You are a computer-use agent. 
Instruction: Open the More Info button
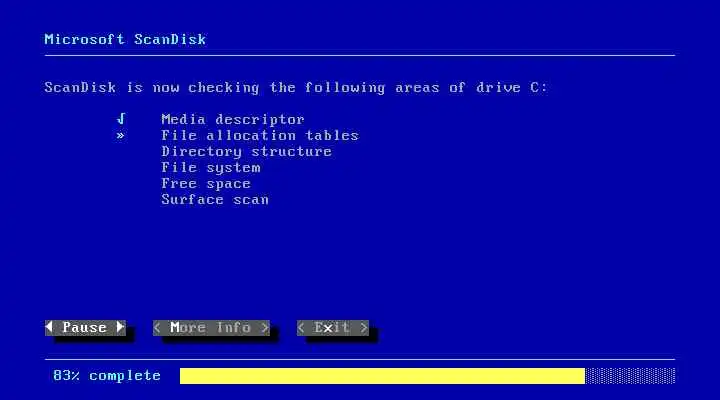(x=211, y=328)
